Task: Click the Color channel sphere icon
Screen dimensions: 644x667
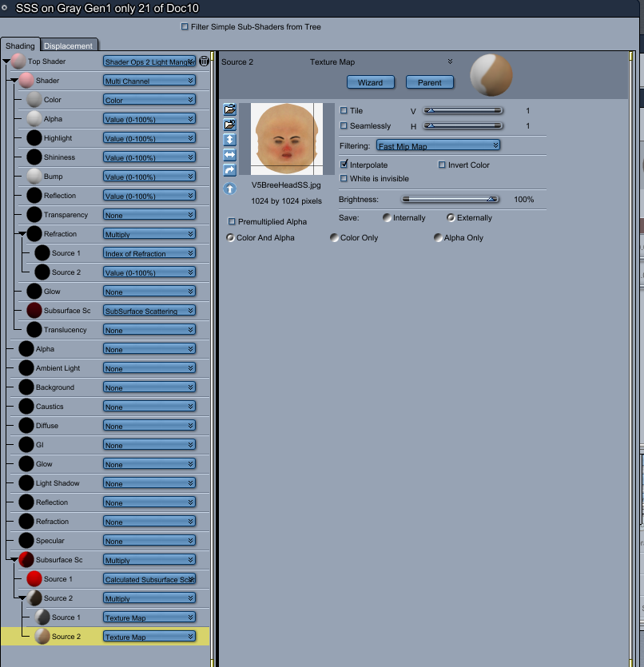Action: (x=34, y=100)
